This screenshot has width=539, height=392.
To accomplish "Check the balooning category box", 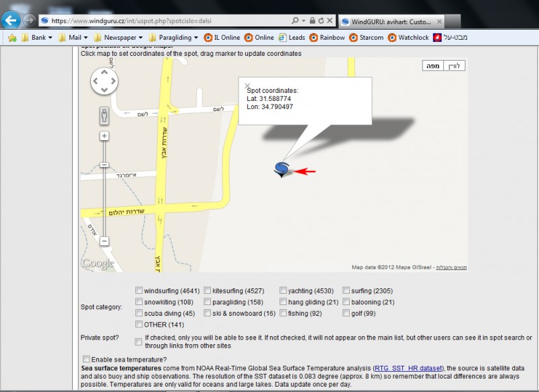I will [x=346, y=302].
